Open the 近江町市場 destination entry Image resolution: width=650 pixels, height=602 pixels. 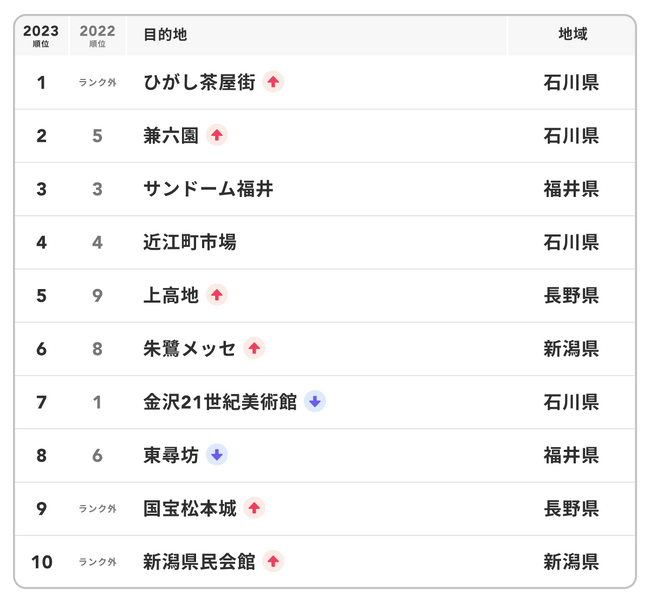(x=190, y=242)
